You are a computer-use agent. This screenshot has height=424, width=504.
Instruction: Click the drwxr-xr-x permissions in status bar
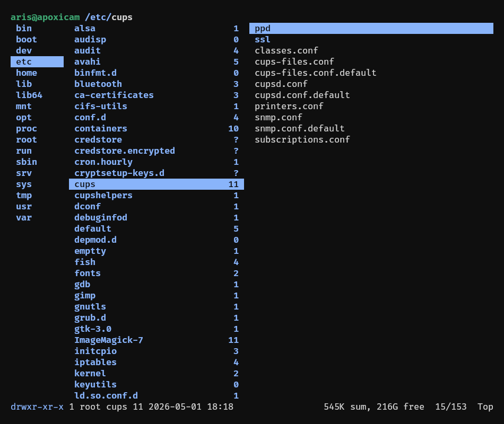coord(37,407)
